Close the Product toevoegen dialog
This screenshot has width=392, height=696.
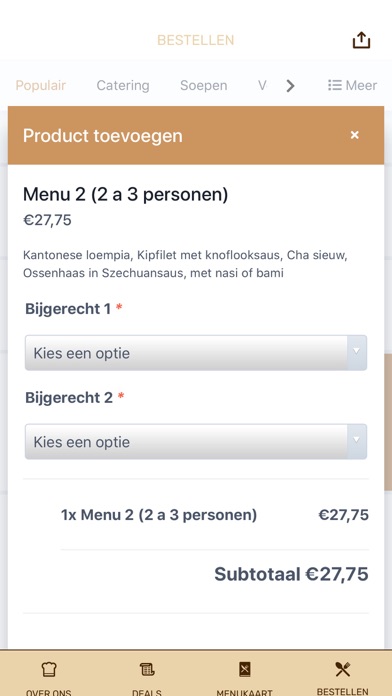[354, 135]
